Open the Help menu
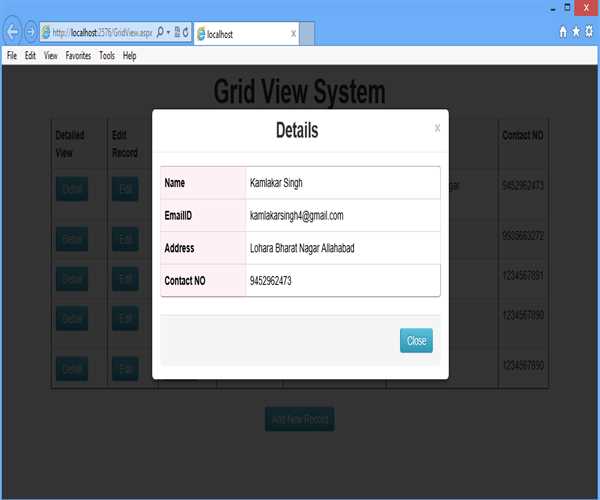The height and width of the screenshot is (500, 600). click(x=130, y=56)
